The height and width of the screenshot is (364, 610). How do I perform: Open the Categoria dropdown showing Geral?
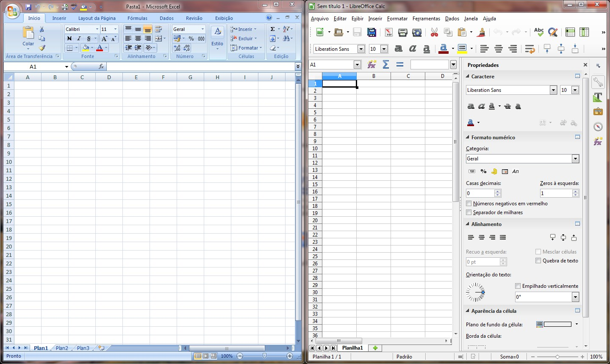pyautogui.click(x=575, y=158)
